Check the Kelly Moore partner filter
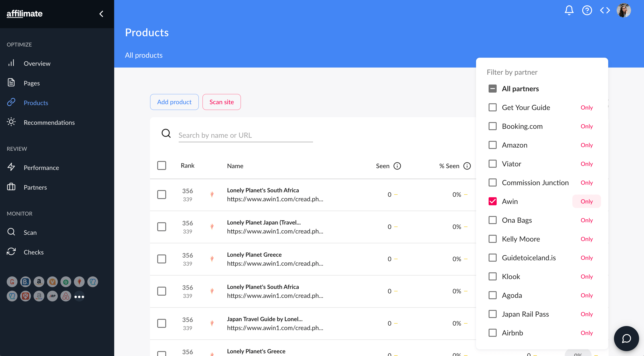644x356 pixels. coord(492,239)
